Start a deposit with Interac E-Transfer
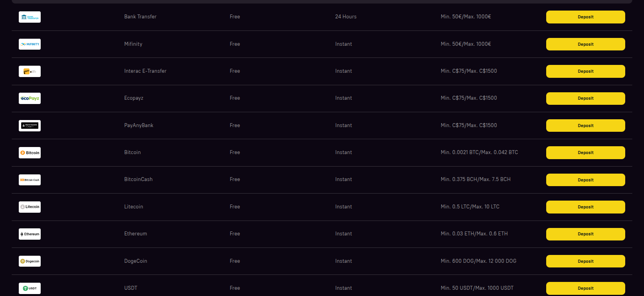 tap(585, 71)
